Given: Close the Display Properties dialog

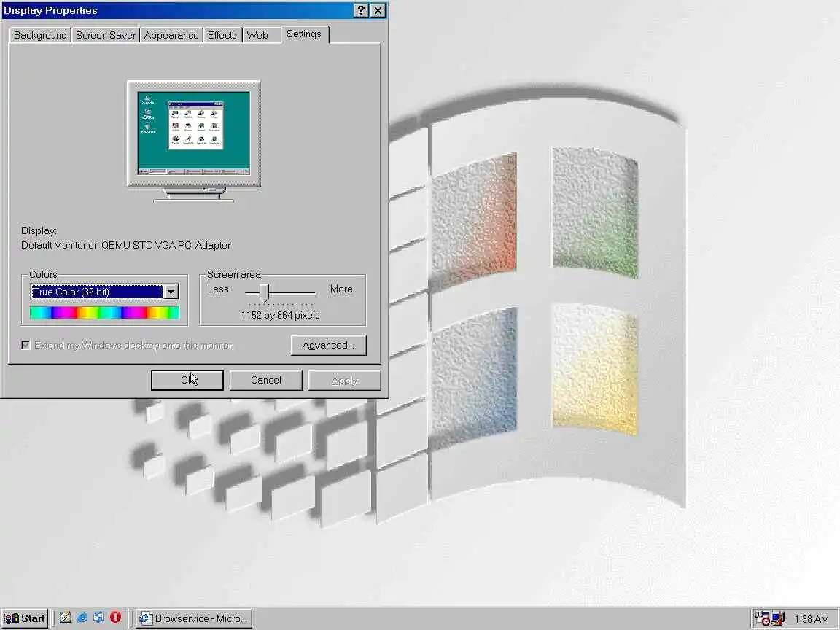Looking at the screenshot, I should coord(378,10).
